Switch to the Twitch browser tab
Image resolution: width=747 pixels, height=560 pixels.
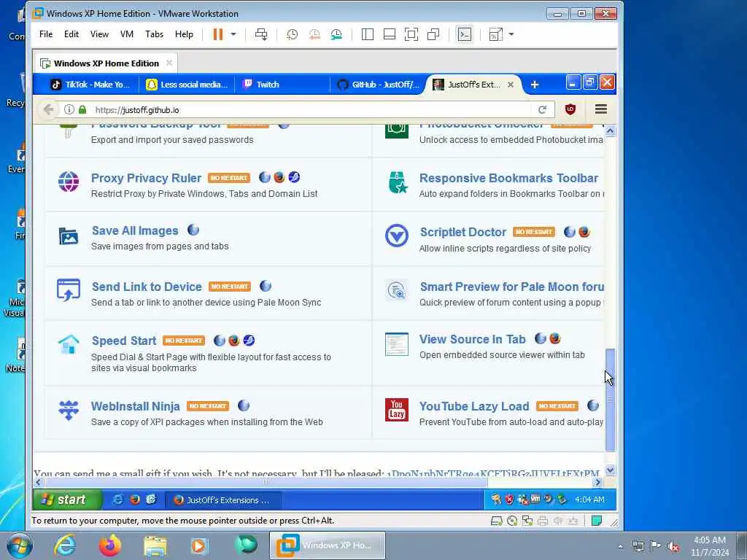coord(281,85)
